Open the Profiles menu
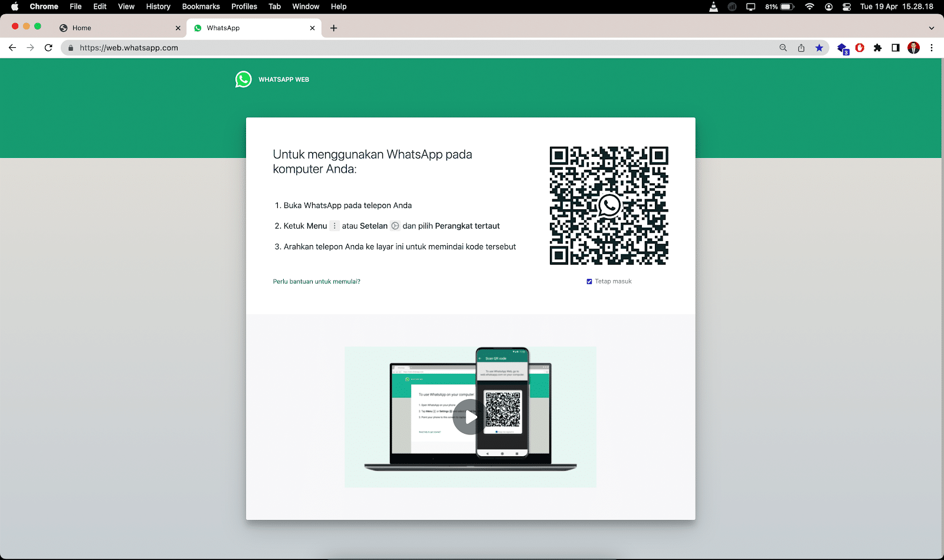The width and height of the screenshot is (944, 560). (x=244, y=6)
